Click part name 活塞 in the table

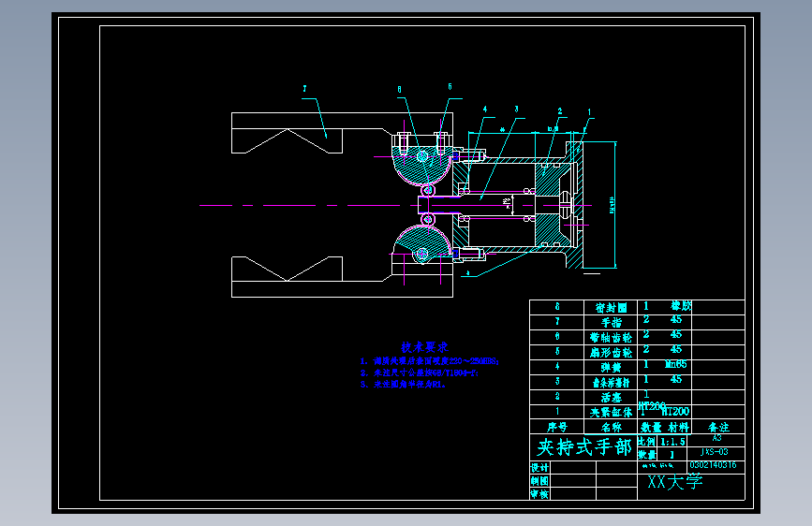pyautogui.click(x=611, y=397)
